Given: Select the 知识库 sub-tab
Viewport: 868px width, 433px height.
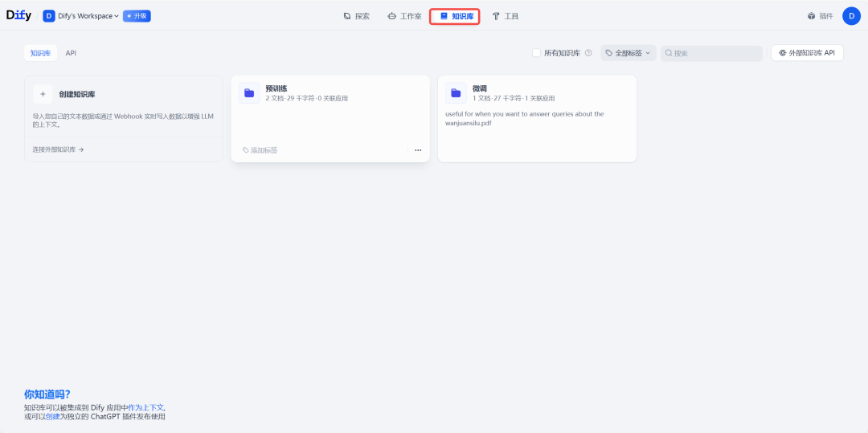Looking at the screenshot, I should (x=40, y=53).
